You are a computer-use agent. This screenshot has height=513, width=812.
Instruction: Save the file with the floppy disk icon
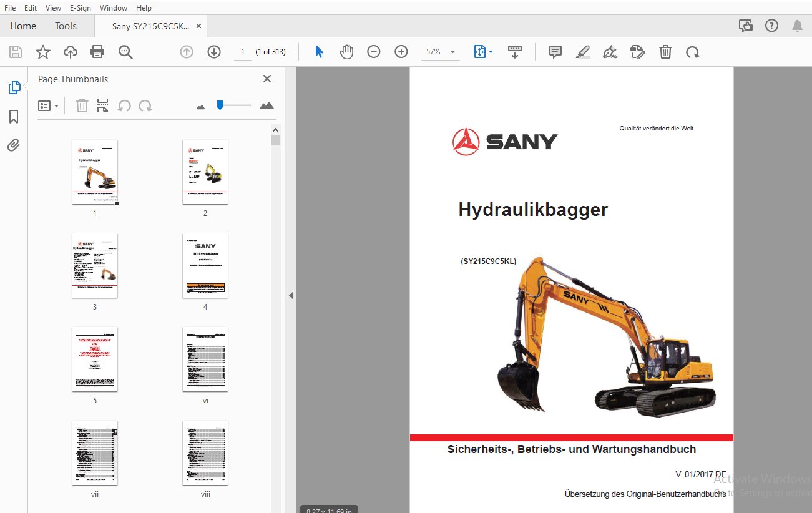(16, 52)
